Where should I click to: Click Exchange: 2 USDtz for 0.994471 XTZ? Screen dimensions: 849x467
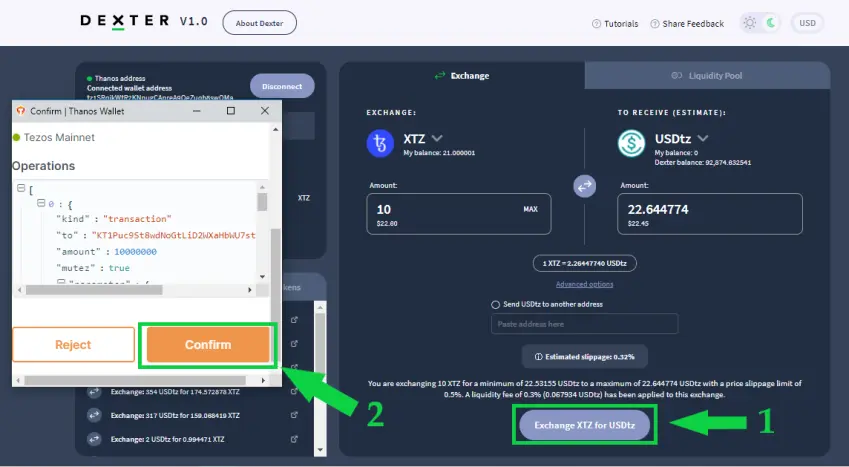[167, 439]
